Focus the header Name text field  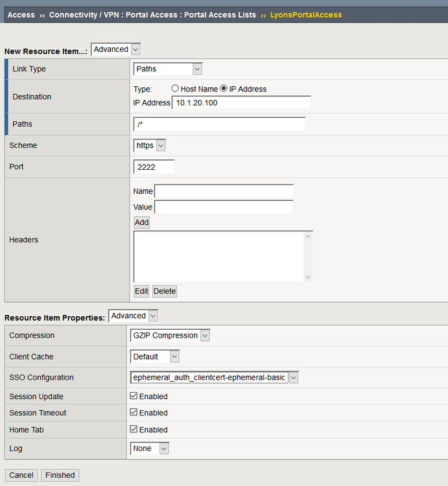point(224,191)
